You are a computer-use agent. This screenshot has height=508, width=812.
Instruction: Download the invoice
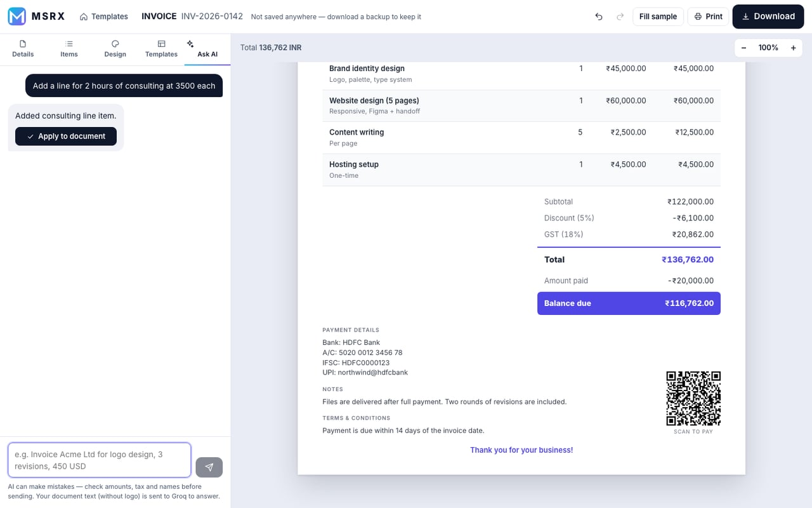(x=768, y=17)
